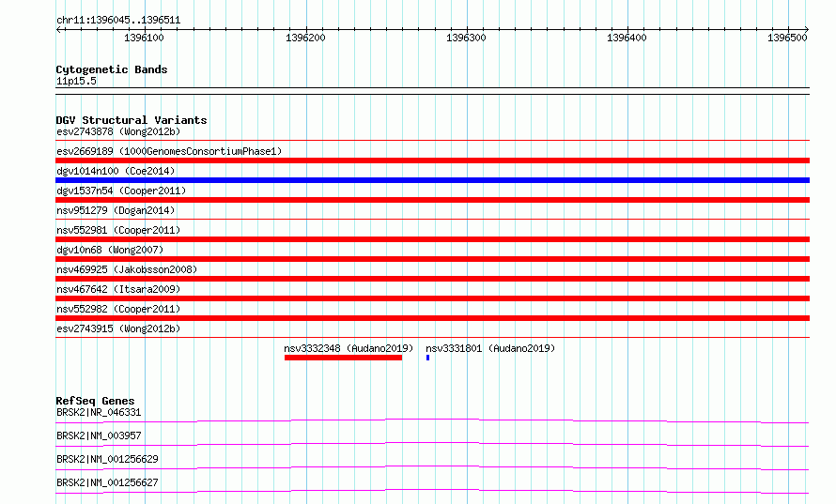Open variant dgv1014n100 (Coe2014)

coord(116,171)
